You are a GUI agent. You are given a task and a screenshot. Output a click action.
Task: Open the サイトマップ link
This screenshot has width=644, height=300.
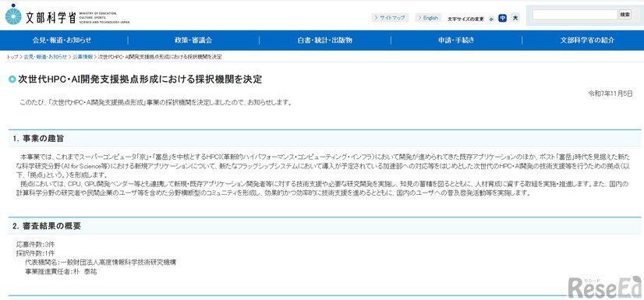click(x=390, y=18)
